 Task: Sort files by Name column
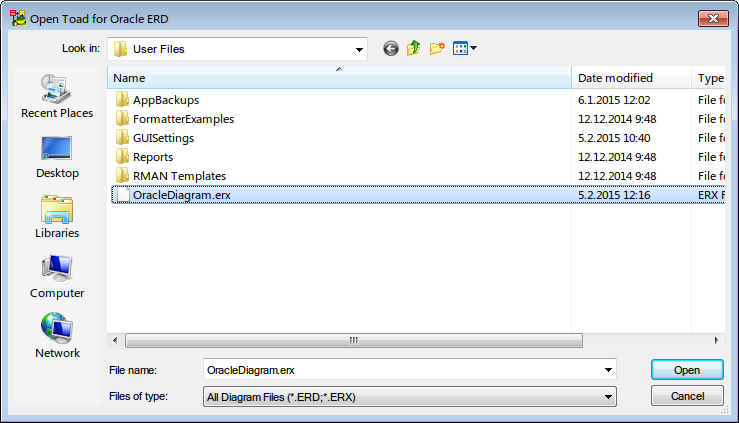tap(339, 78)
